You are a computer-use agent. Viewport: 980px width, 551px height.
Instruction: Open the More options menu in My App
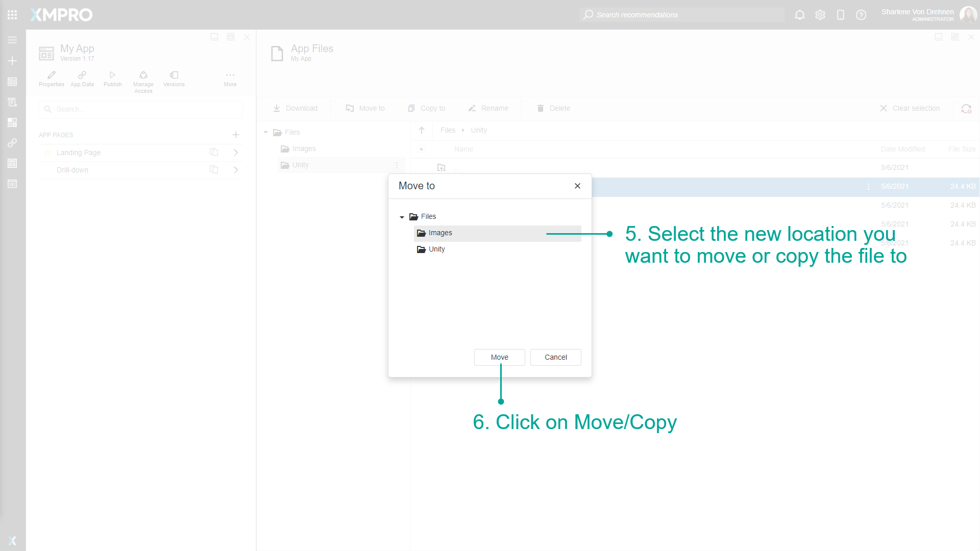tap(230, 78)
